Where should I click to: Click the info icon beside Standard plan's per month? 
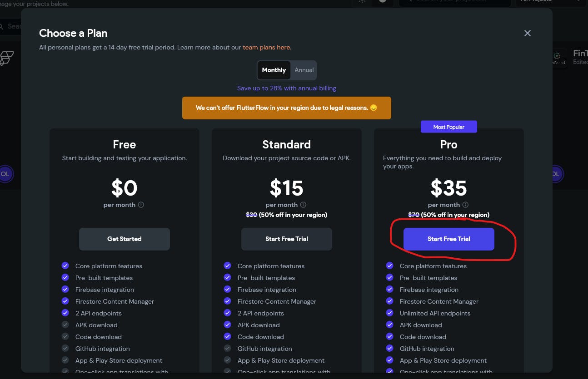[303, 205]
